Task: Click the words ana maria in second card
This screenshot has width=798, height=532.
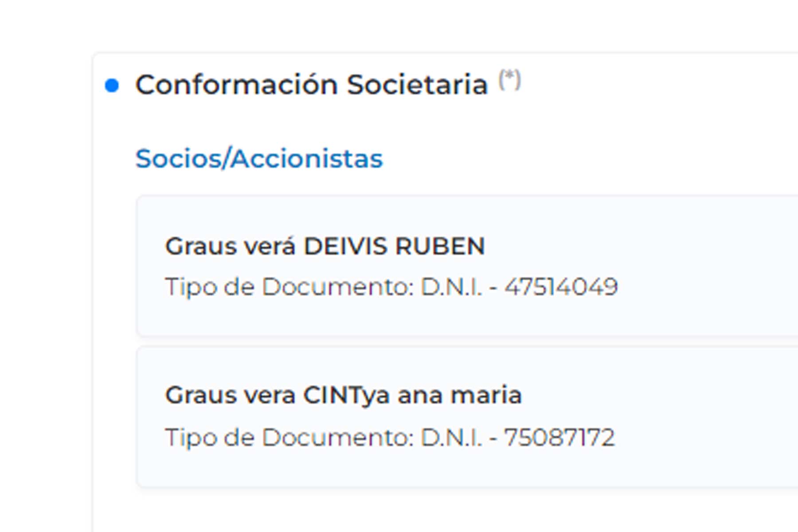Action: pos(459,395)
